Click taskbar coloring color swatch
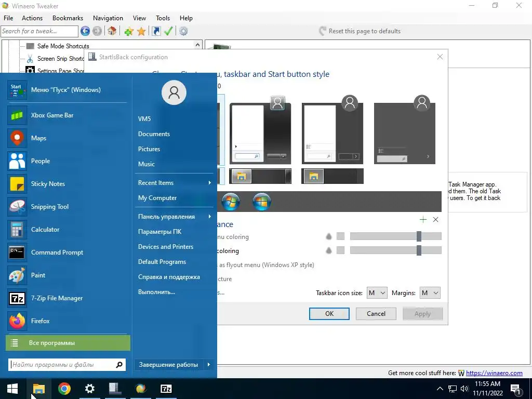532x399 pixels. (x=340, y=250)
